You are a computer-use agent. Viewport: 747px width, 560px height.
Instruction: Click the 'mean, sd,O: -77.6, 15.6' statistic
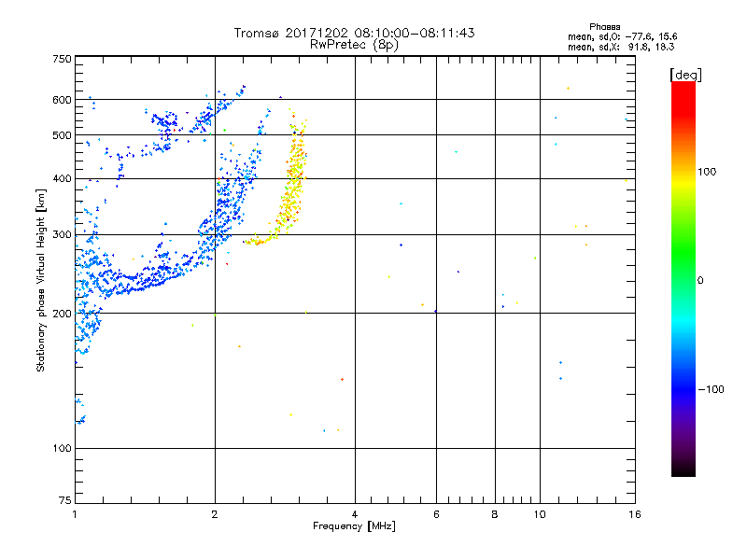(622, 36)
